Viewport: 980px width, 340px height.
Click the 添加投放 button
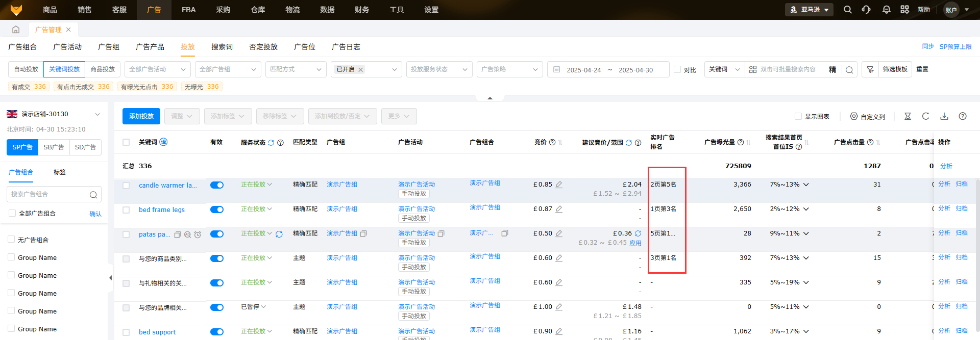[141, 116]
